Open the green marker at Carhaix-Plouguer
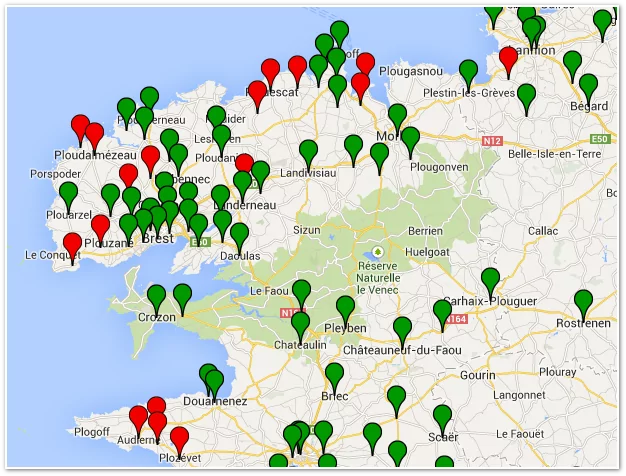Viewport: 626px width, 476px height. coord(490,284)
